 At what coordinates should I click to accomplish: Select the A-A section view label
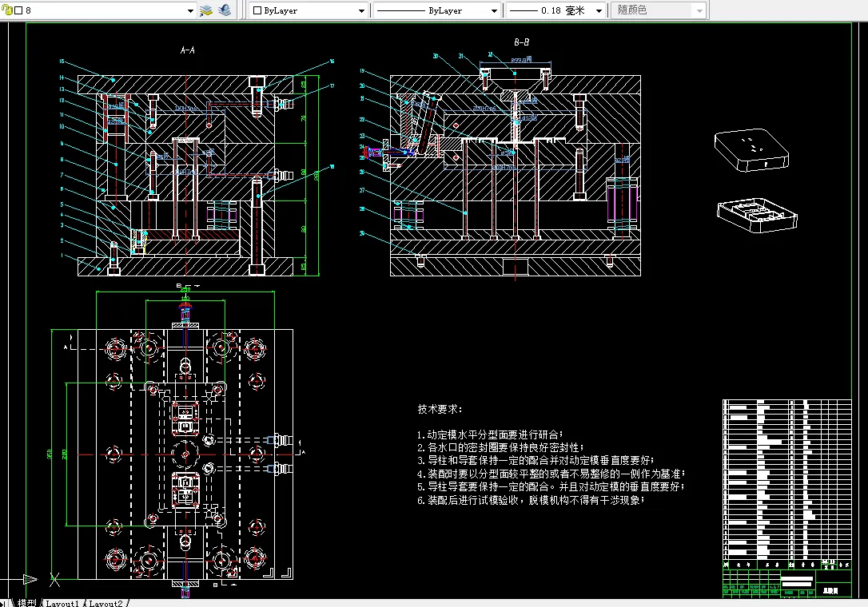coord(188,50)
